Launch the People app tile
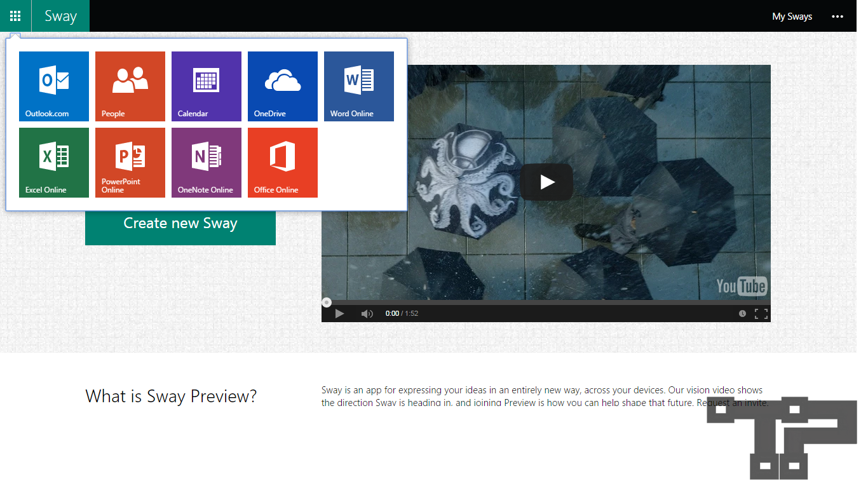Image resolution: width=868 pixels, height=488 pixels. click(x=130, y=86)
